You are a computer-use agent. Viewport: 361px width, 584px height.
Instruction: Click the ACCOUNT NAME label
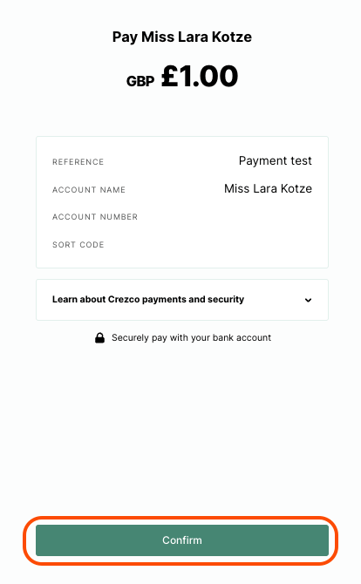(x=89, y=190)
